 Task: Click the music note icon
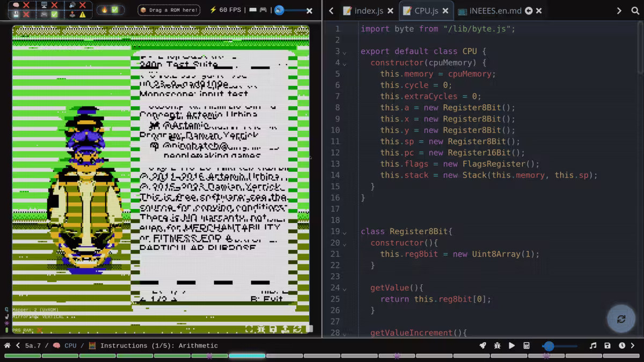[x=593, y=346]
